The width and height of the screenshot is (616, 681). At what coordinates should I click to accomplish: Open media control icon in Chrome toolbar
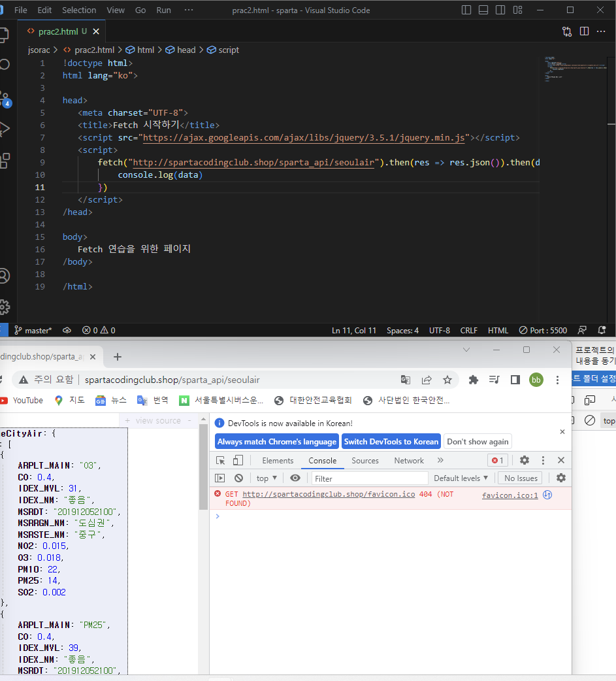(494, 380)
